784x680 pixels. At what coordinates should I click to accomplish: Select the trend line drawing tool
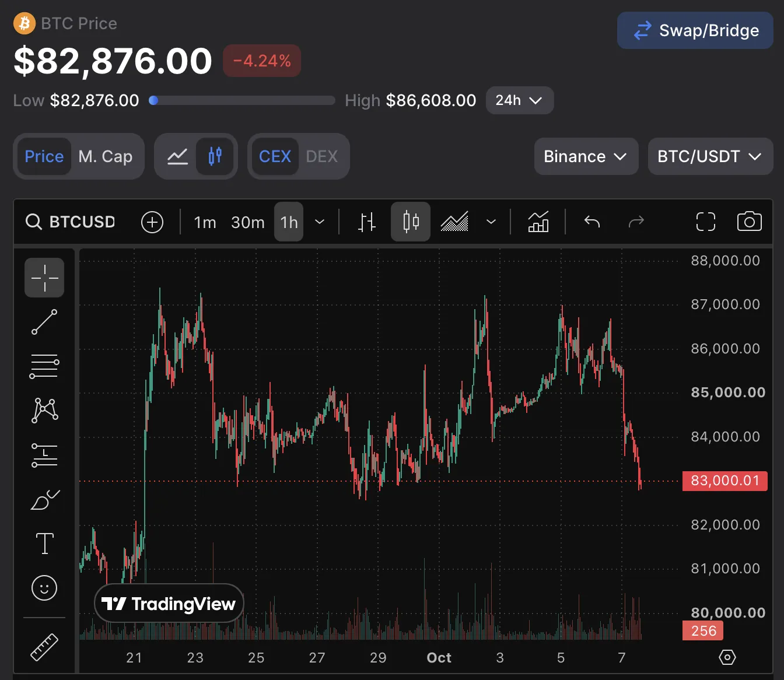(44, 322)
